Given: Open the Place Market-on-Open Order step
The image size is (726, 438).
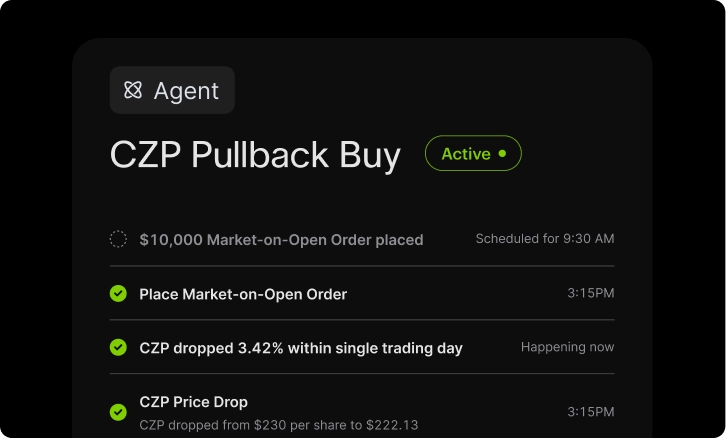Looking at the screenshot, I should pos(243,294).
